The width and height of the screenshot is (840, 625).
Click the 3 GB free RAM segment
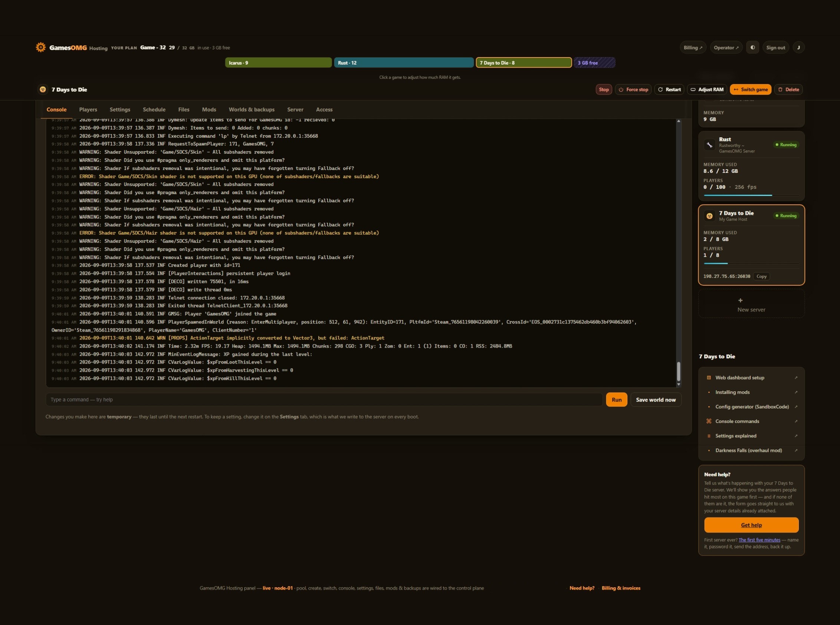[594, 62]
